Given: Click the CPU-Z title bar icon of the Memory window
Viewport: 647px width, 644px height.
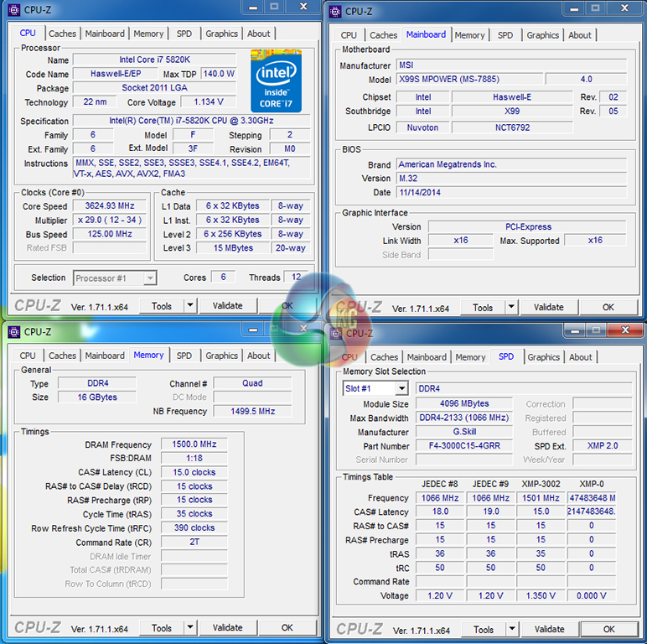Looking at the screenshot, I should (x=13, y=332).
